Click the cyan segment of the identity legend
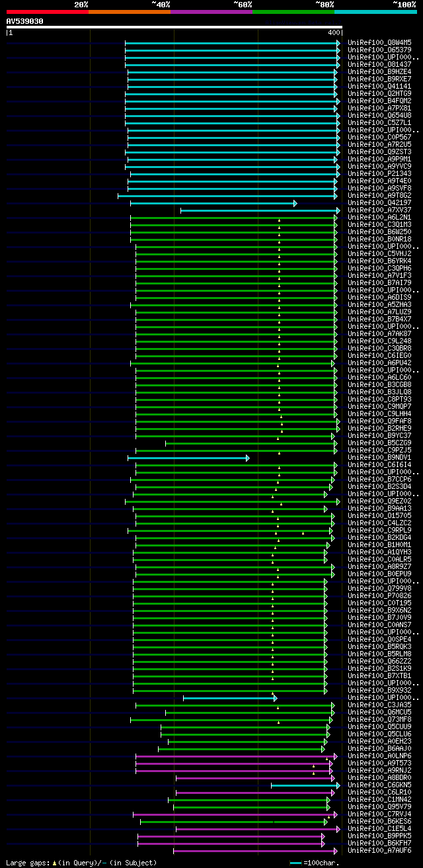423x868 pixels. [x=375, y=12]
